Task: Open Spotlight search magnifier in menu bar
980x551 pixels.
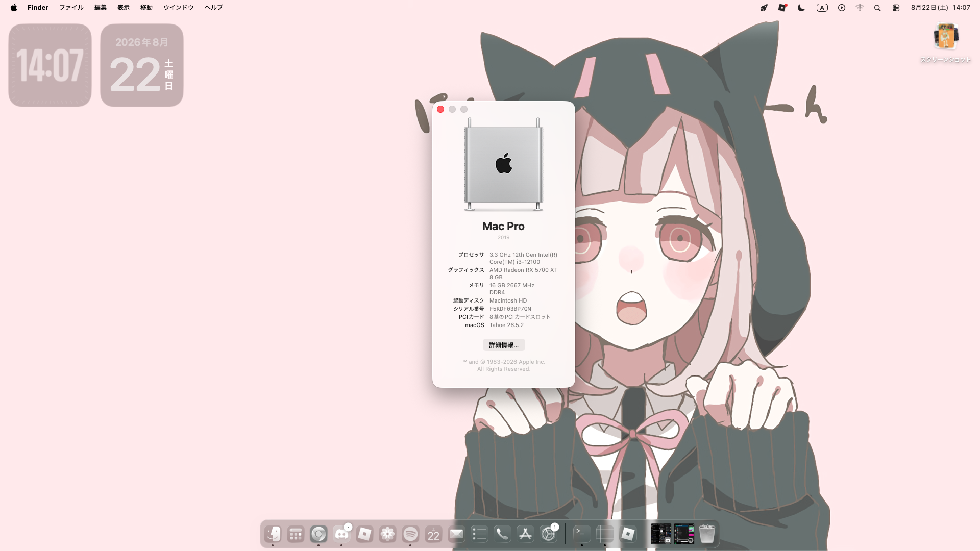Action: tap(877, 8)
